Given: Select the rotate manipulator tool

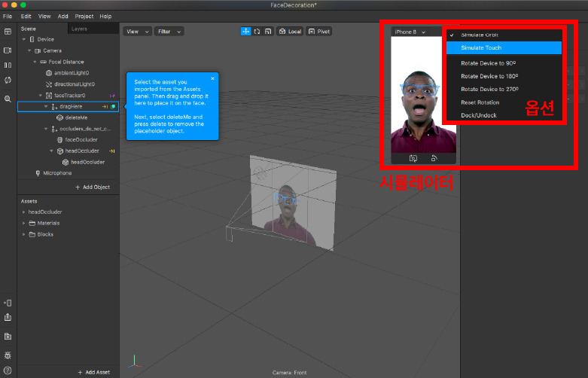Looking at the screenshot, I should [257, 32].
